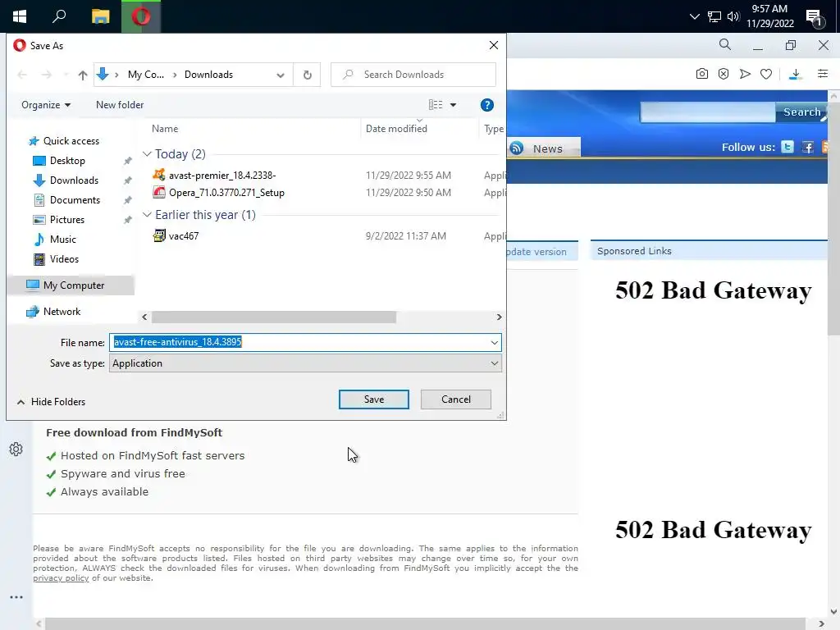
Task: Click the Twitter follow icon
Action: [787, 147]
